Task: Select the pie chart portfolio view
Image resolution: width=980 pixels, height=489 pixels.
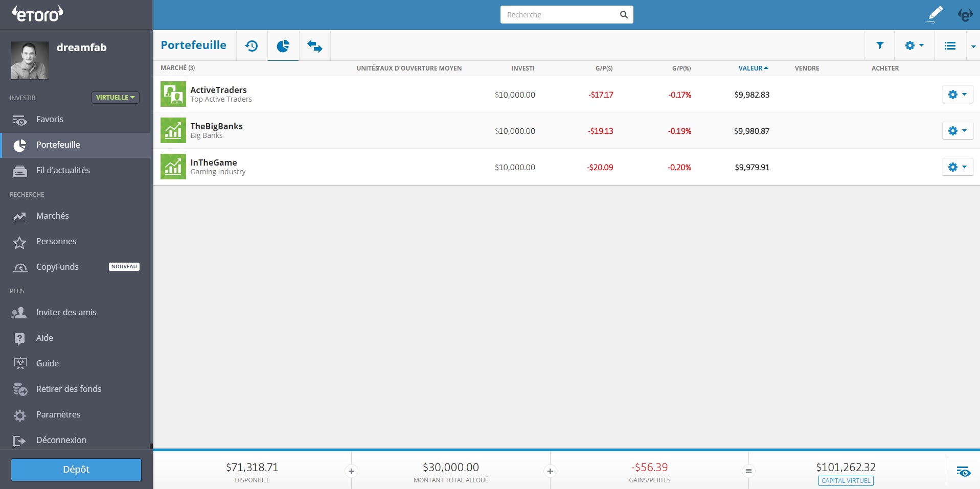Action: click(283, 46)
